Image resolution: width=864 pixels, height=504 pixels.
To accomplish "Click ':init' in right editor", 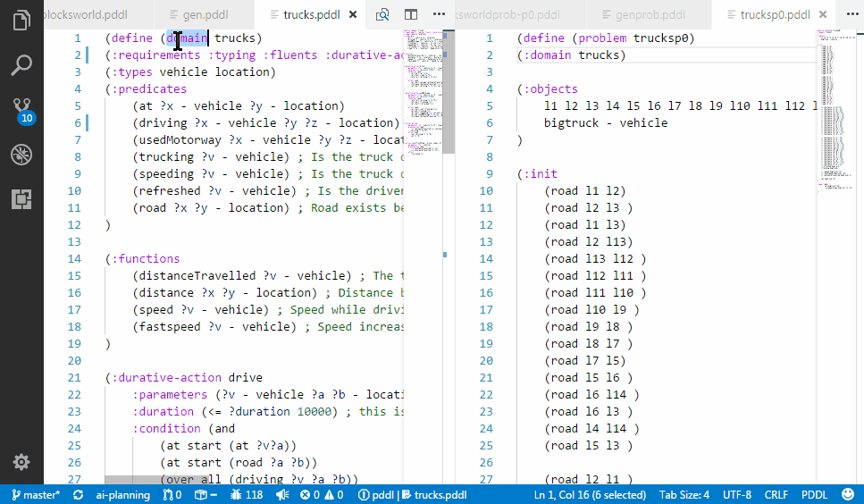I will coord(541,173).
